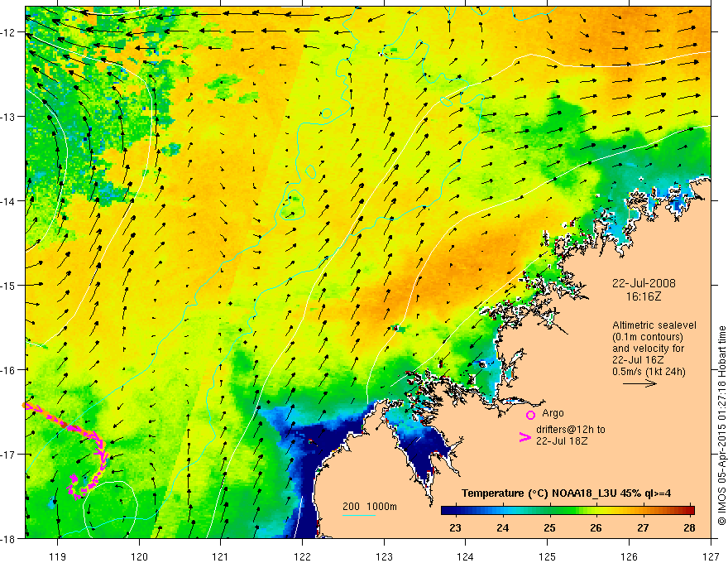The width and height of the screenshot is (728, 563).
Task: Click the colorbar tick label 26
Action: [596, 528]
